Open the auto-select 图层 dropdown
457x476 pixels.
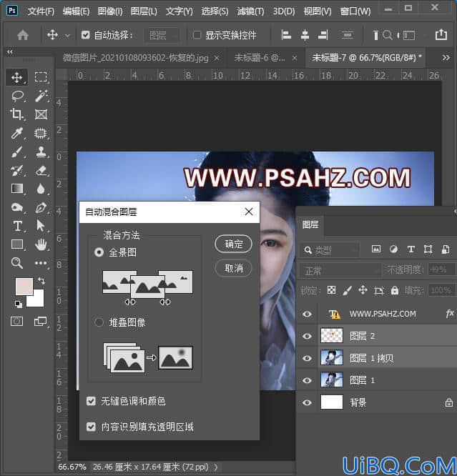click(x=162, y=36)
